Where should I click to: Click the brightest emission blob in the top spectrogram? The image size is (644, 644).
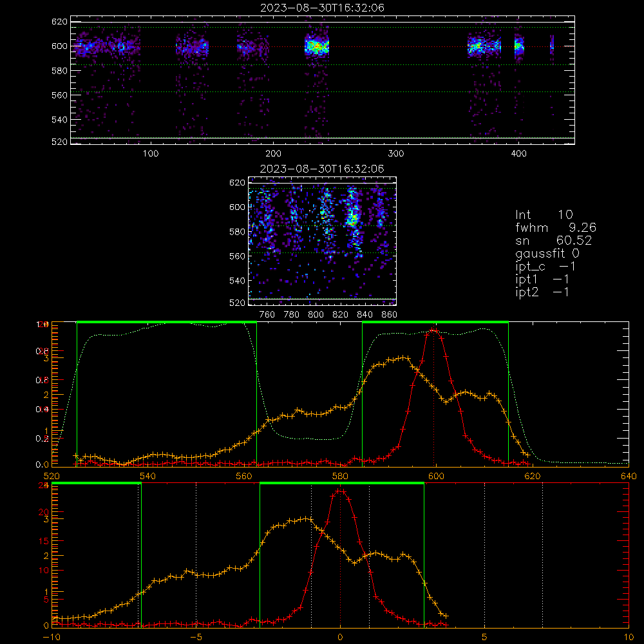pyautogui.click(x=317, y=46)
